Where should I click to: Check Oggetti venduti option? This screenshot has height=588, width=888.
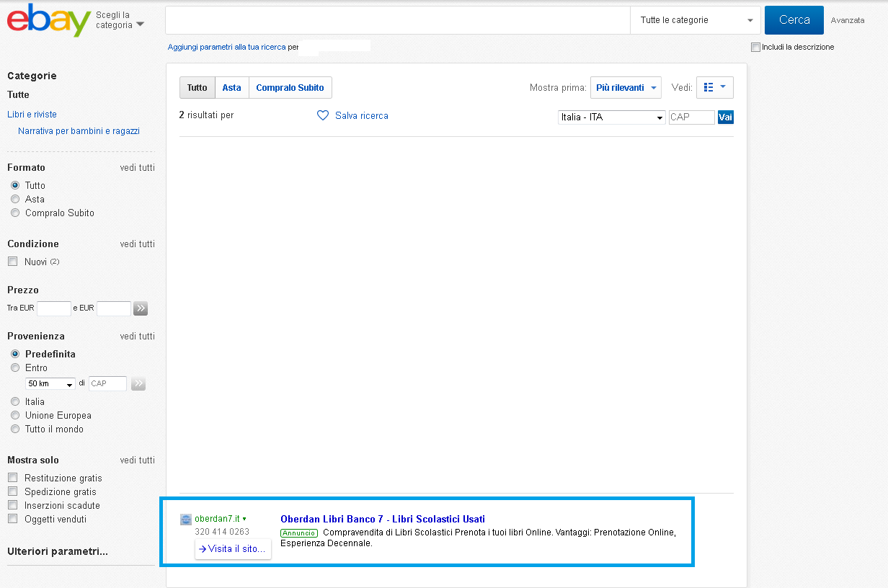point(12,519)
